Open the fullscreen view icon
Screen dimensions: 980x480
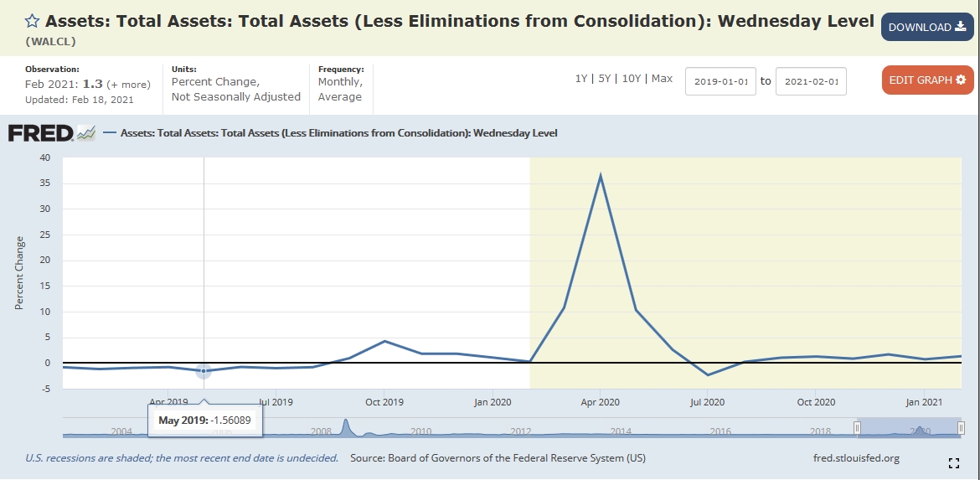pos(953,462)
